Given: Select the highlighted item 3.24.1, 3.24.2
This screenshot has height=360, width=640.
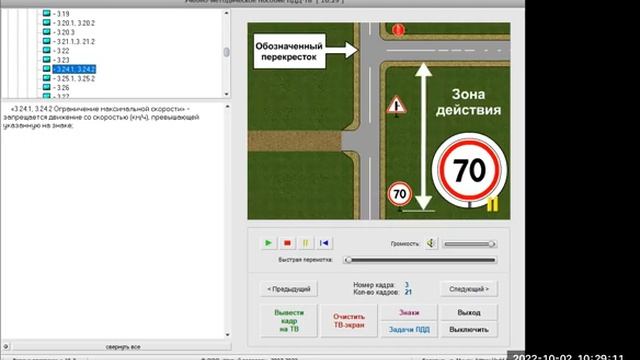Looking at the screenshot, I should point(74,69).
